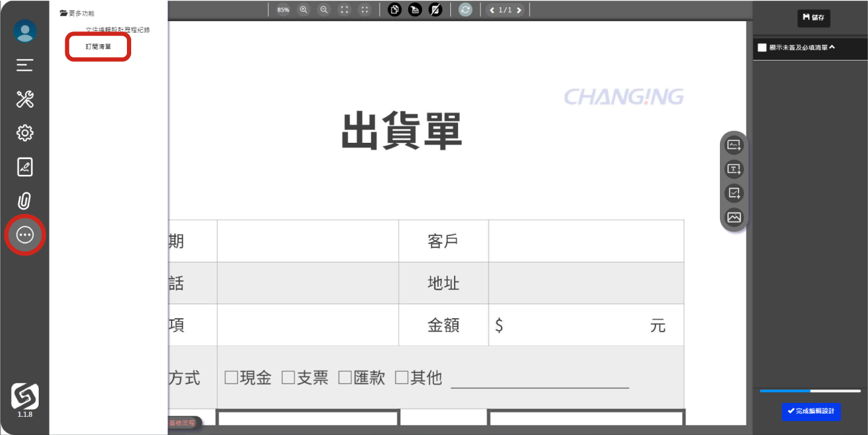Open the tools wrench-and-screwdriver sidebar icon

pyautogui.click(x=25, y=99)
